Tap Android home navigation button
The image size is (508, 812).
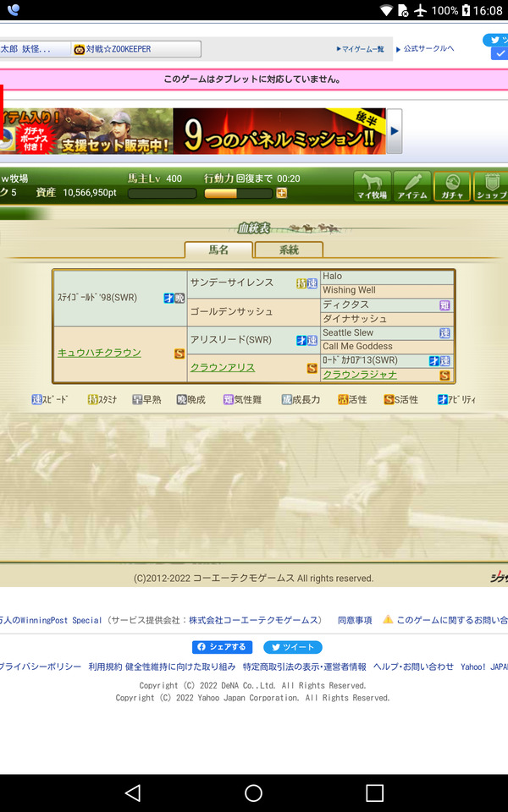point(253,793)
